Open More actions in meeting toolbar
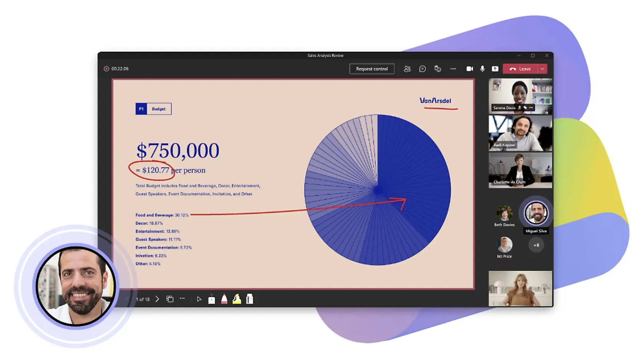644x360 pixels. 453,69
